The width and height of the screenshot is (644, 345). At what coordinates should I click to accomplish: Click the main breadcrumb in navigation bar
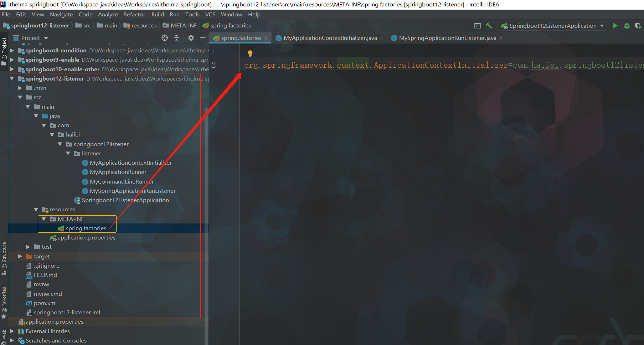(107, 26)
